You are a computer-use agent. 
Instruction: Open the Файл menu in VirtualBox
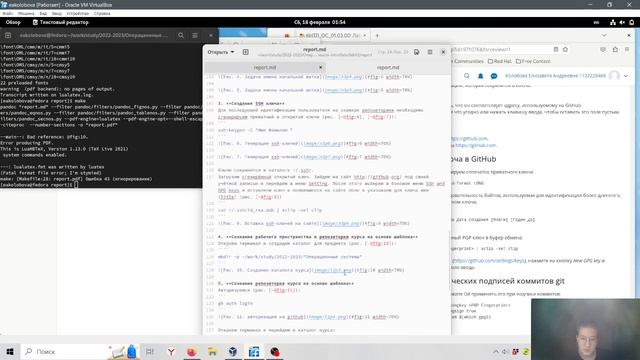7,13
